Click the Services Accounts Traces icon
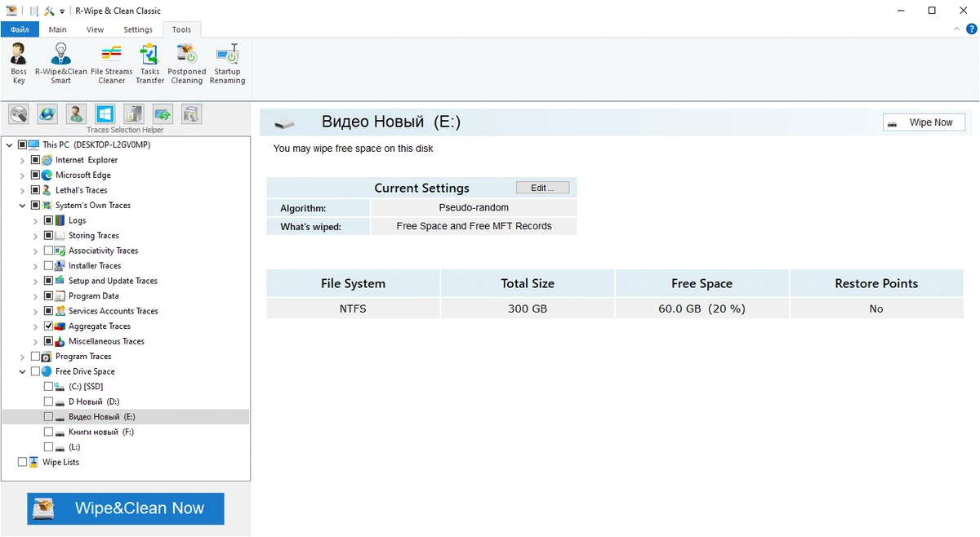 (x=60, y=311)
